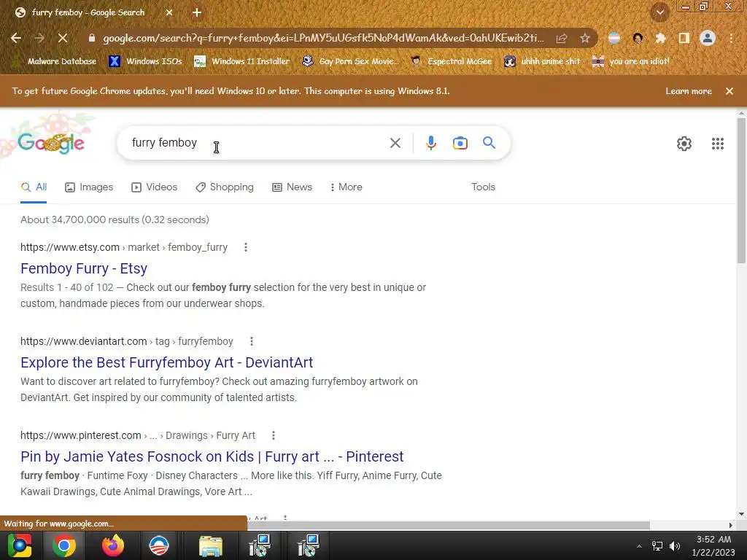This screenshot has height=560, width=747.
Task: Open options menu for the Etsy result
Action: point(245,247)
